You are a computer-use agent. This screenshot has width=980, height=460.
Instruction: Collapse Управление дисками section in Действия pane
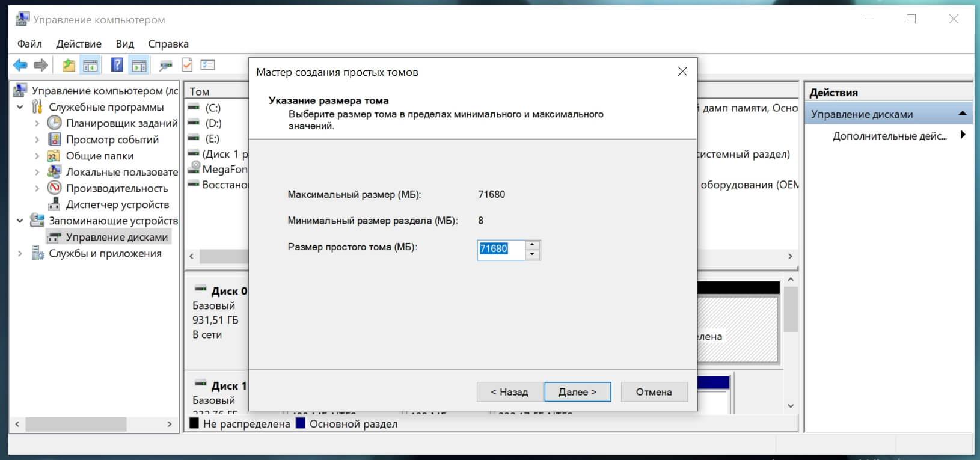(x=963, y=114)
